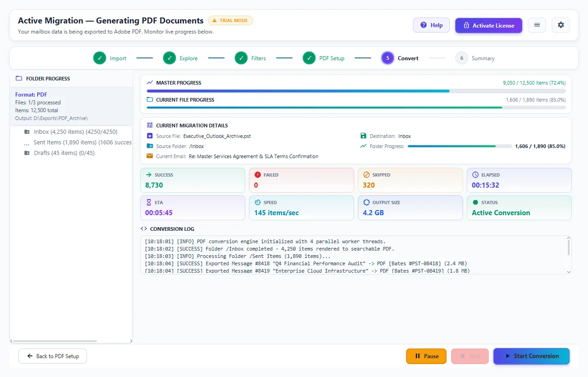Screen dimensions: 588x377
Task: Click the Current Migration Details sliders icon
Action: pos(150,126)
